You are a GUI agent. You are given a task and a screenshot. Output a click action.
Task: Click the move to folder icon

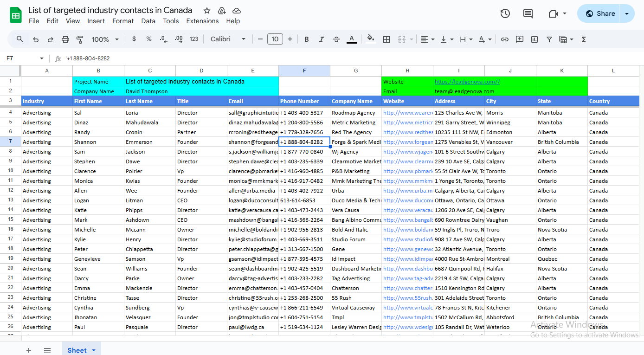[x=222, y=11]
